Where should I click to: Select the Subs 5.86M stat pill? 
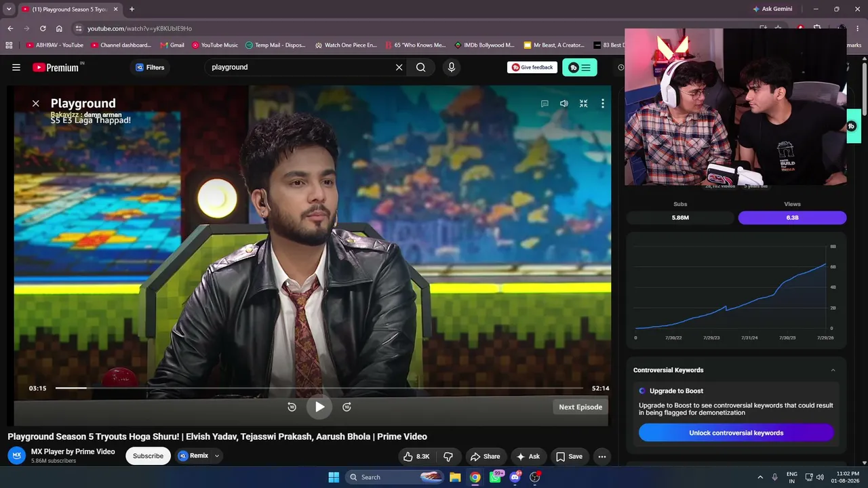pos(680,218)
